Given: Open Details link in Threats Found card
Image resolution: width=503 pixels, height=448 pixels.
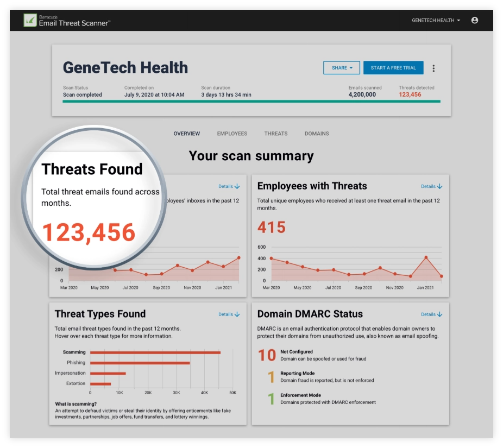Looking at the screenshot, I should click(229, 186).
